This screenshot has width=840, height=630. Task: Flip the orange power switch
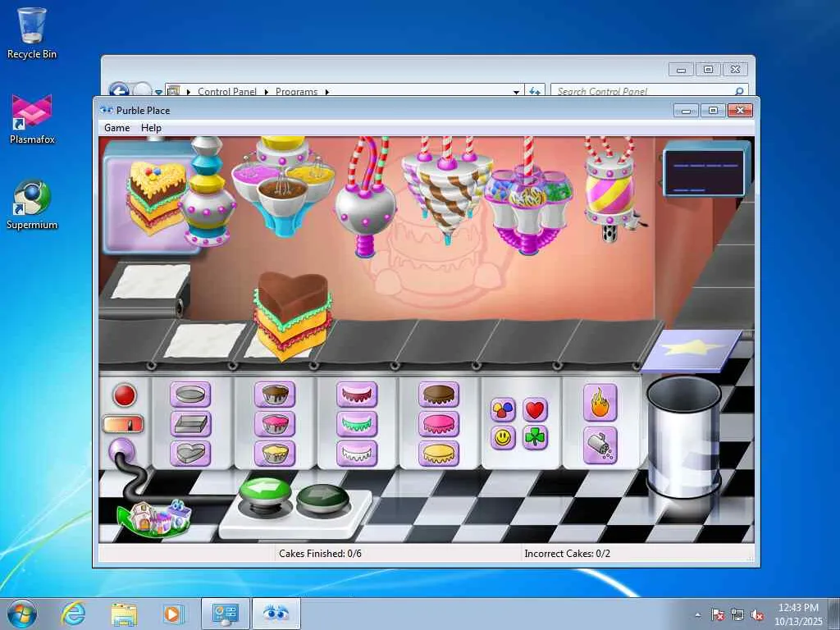pyautogui.click(x=123, y=424)
